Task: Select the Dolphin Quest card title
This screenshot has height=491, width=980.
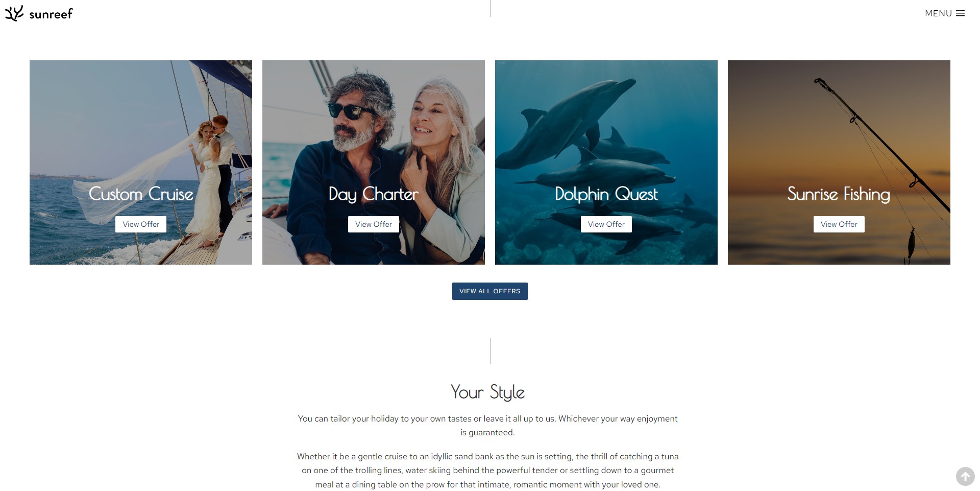Action: pyautogui.click(x=606, y=194)
